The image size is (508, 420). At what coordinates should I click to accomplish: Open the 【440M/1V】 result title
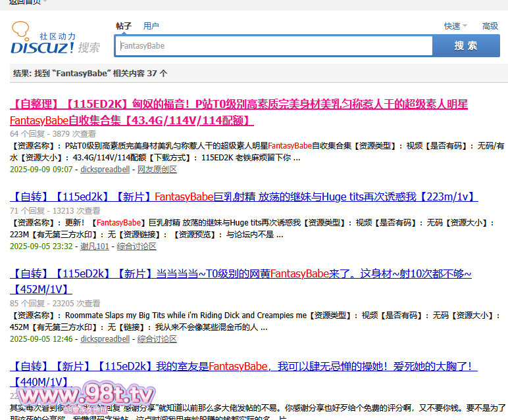(x=243, y=374)
